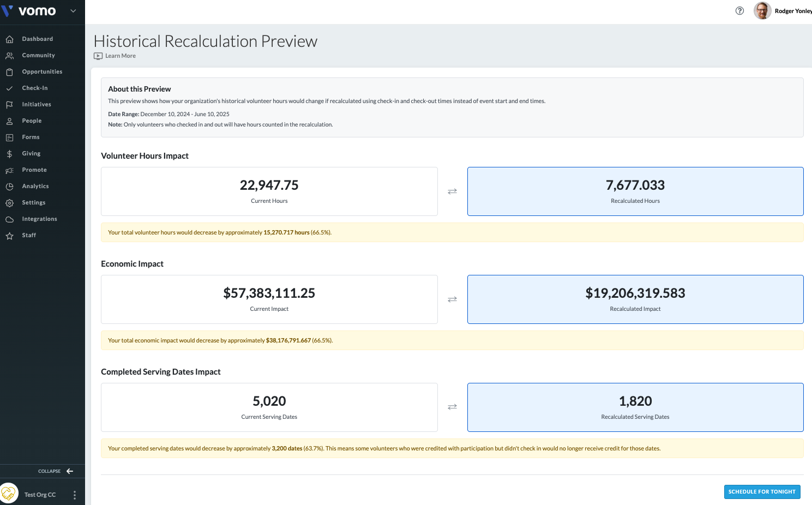This screenshot has width=812, height=505.
Task: Open Rodger Yonley's profile avatar
Action: [762, 10]
